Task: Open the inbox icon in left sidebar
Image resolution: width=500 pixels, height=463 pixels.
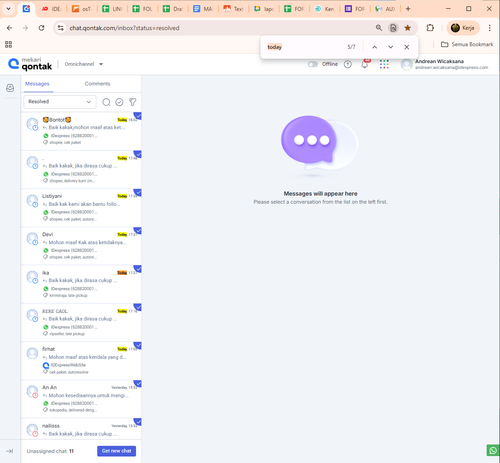Action: coord(10,88)
